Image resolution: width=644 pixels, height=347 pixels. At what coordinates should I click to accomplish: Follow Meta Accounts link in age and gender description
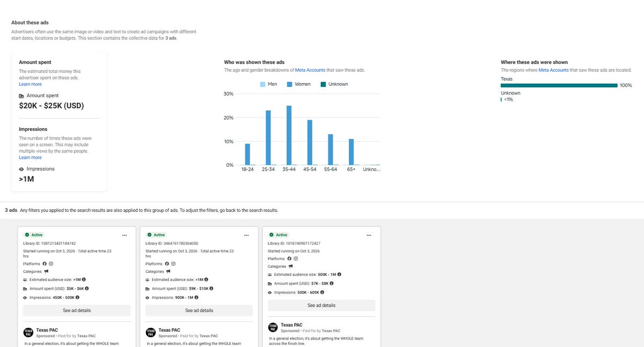click(310, 70)
